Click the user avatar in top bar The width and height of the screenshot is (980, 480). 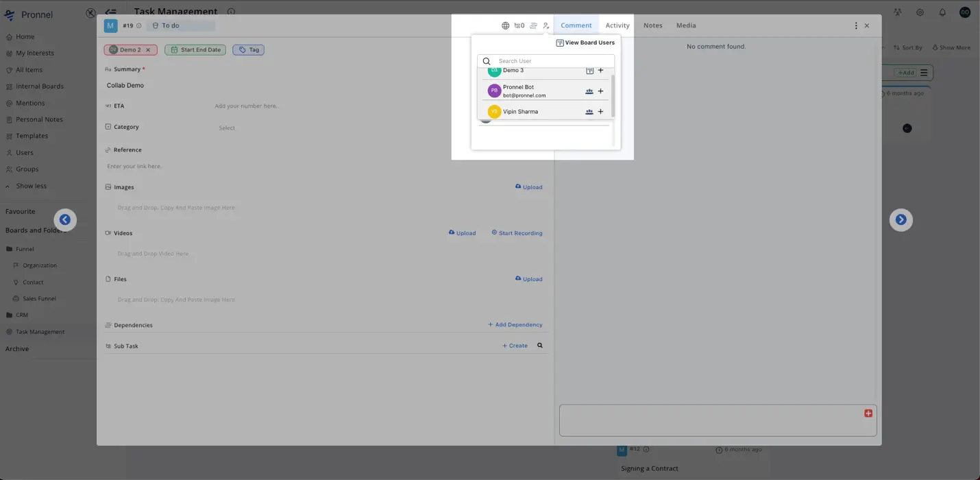[965, 12]
